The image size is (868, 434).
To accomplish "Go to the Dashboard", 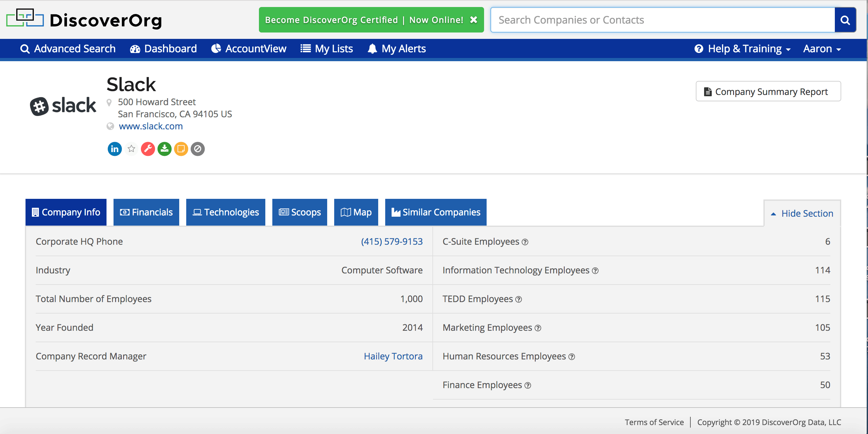I will point(163,49).
